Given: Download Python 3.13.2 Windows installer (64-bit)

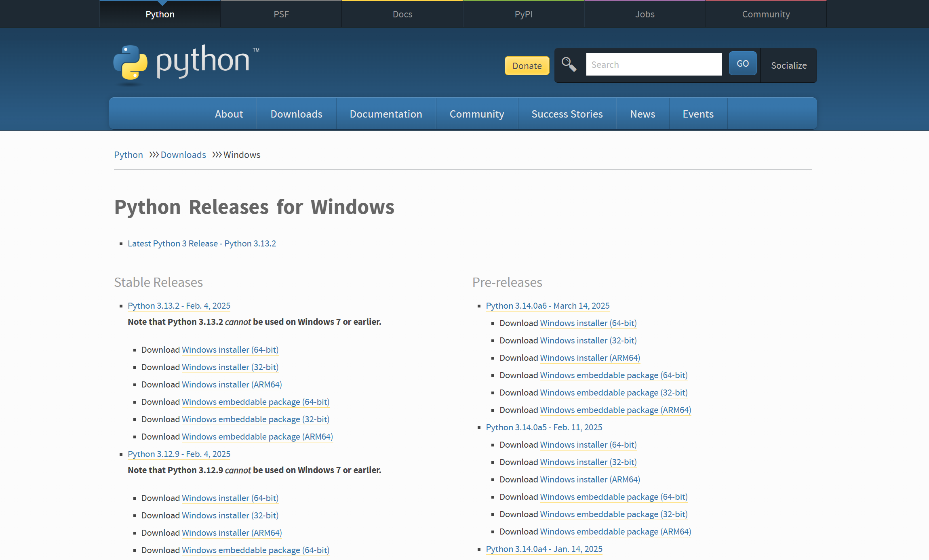Looking at the screenshot, I should [230, 350].
